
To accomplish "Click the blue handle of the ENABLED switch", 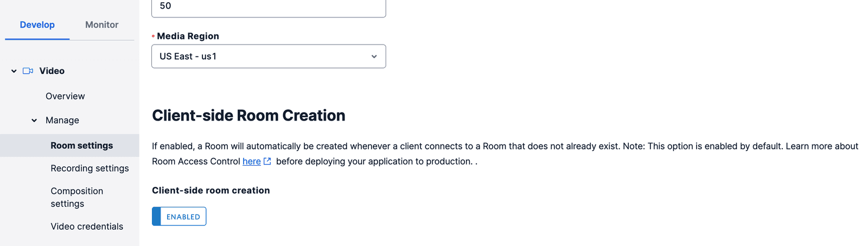I will coord(156,216).
